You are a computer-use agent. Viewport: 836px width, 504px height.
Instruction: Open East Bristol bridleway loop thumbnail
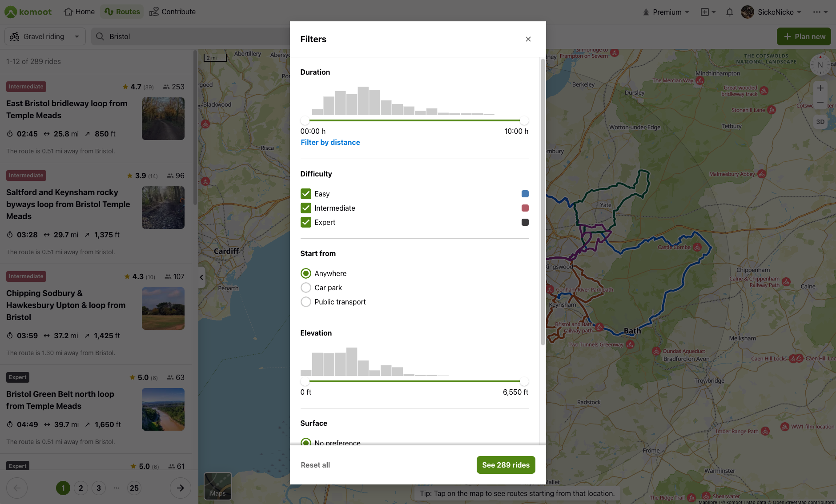(163, 119)
